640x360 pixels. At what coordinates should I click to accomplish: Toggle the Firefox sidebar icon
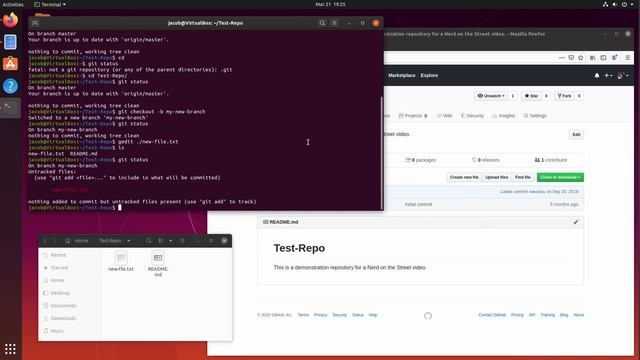point(603,58)
